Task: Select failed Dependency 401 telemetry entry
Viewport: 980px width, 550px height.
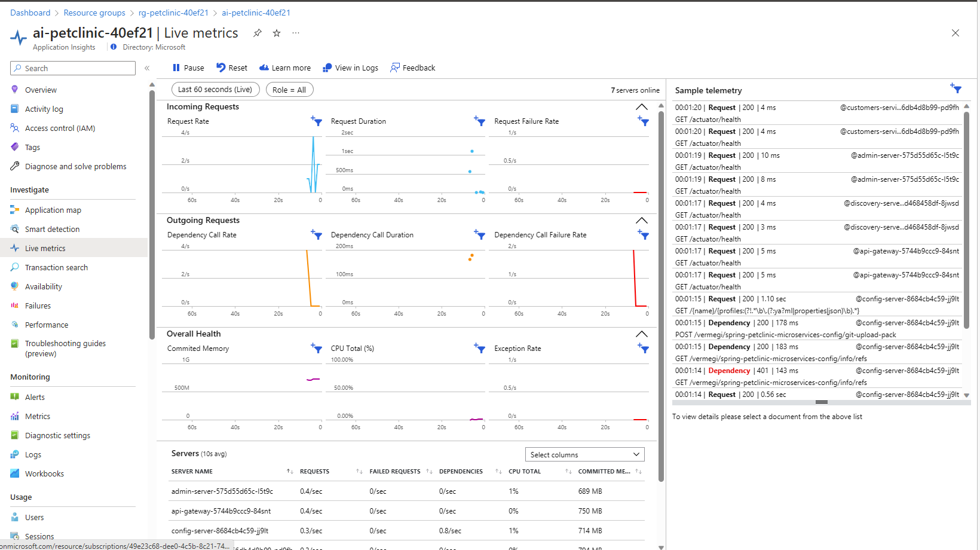Action: (817, 377)
